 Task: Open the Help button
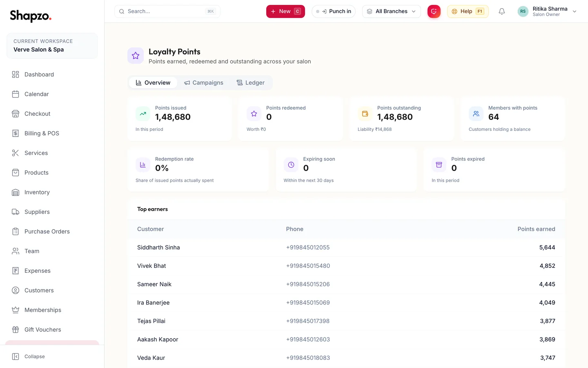(x=468, y=11)
